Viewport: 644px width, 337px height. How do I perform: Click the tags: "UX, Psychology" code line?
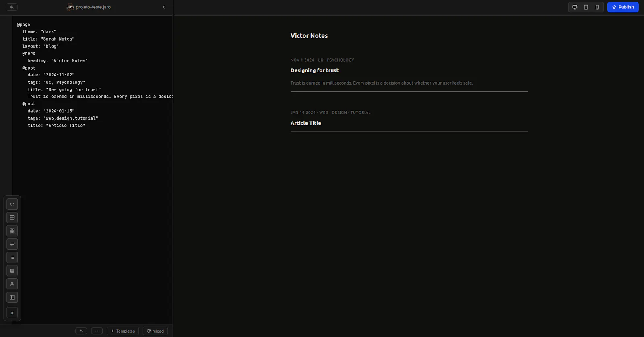coord(56,82)
